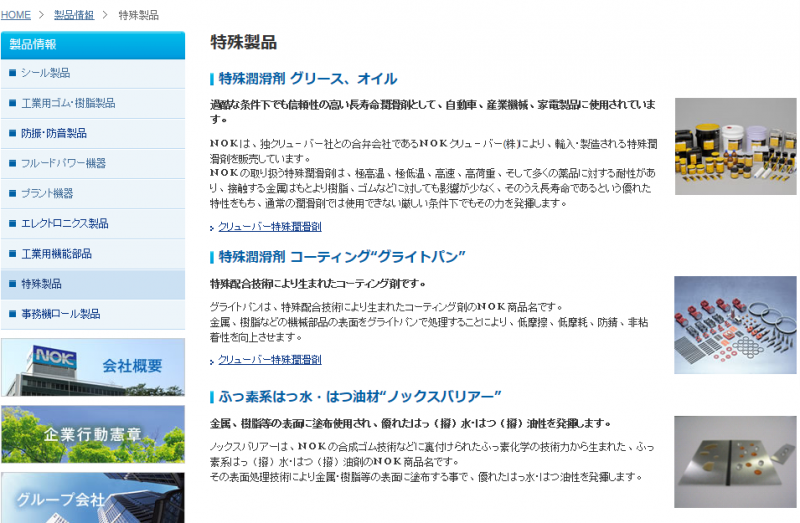This screenshot has height=523, width=800.
Task: Follow クリューバー特殊潤滑剤 link under グリース、オイル
Action: click(x=269, y=227)
